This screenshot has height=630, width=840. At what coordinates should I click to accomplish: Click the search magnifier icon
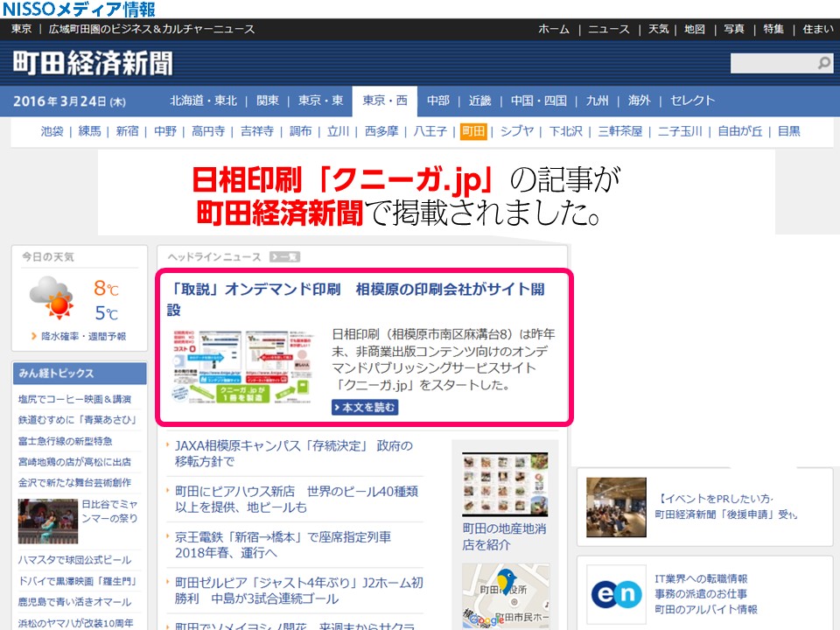(x=824, y=63)
